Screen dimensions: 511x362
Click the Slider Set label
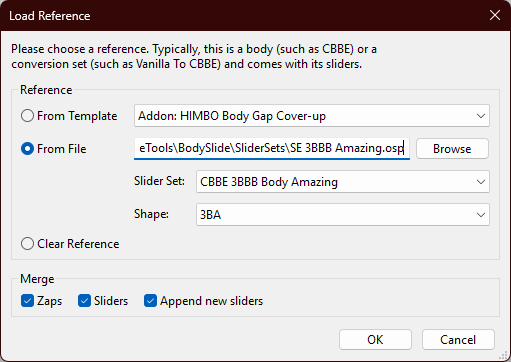coord(159,181)
